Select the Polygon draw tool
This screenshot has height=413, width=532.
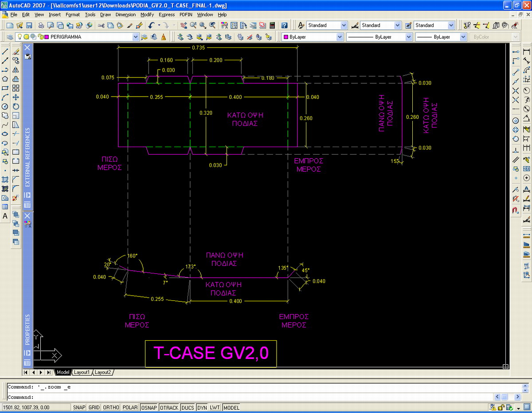[5, 78]
